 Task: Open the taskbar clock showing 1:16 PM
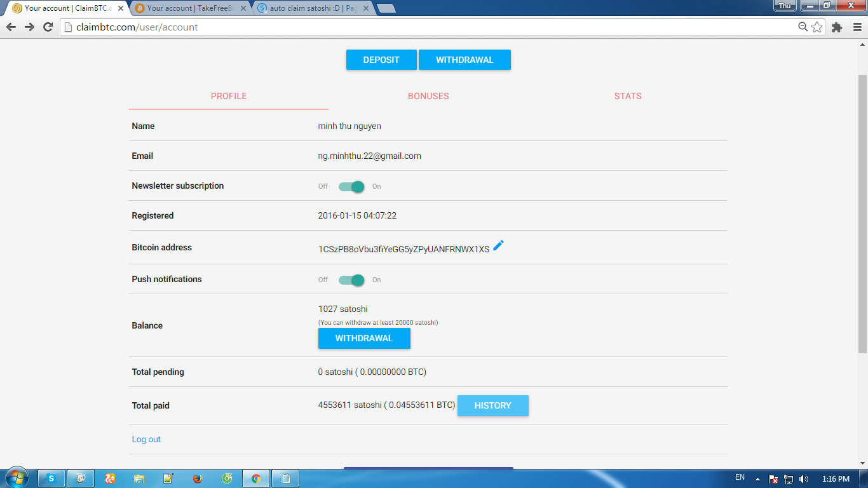[x=836, y=479]
